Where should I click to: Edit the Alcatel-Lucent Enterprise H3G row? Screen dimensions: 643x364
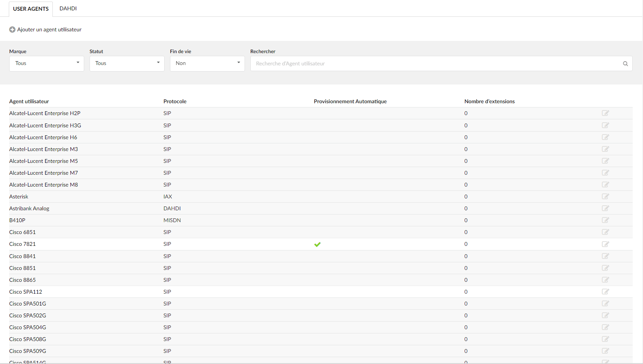tap(605, 125)
